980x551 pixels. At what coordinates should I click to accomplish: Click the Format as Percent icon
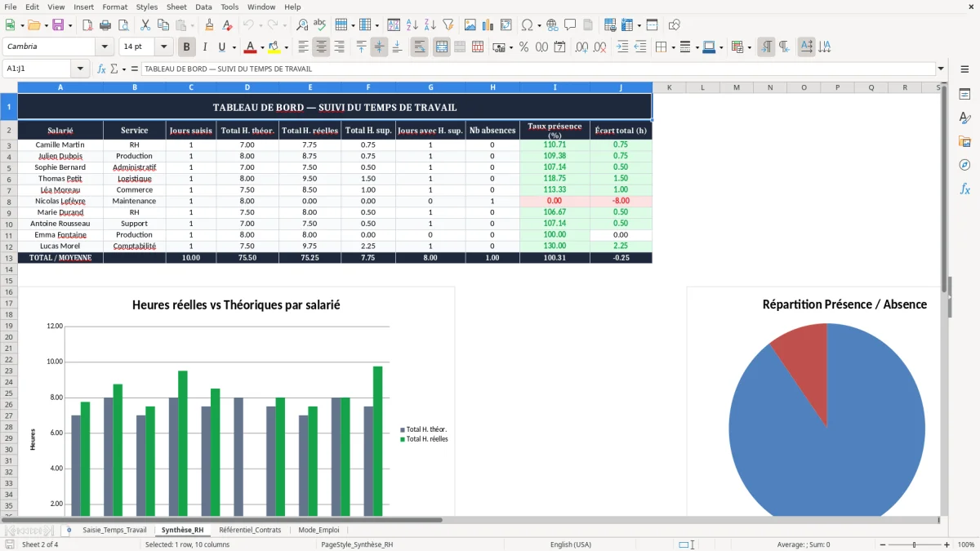click(x=523, y=47)
